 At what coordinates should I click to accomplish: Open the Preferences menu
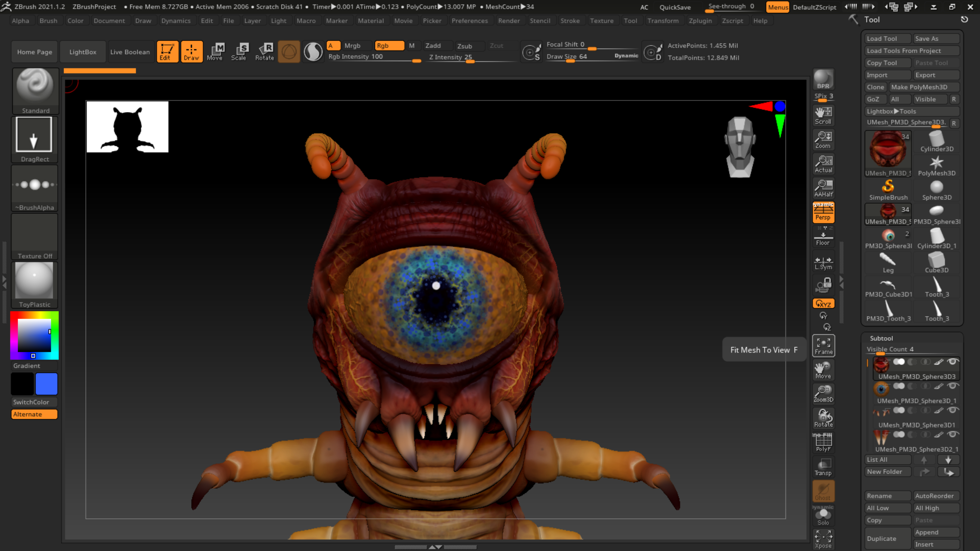(469, 20)
